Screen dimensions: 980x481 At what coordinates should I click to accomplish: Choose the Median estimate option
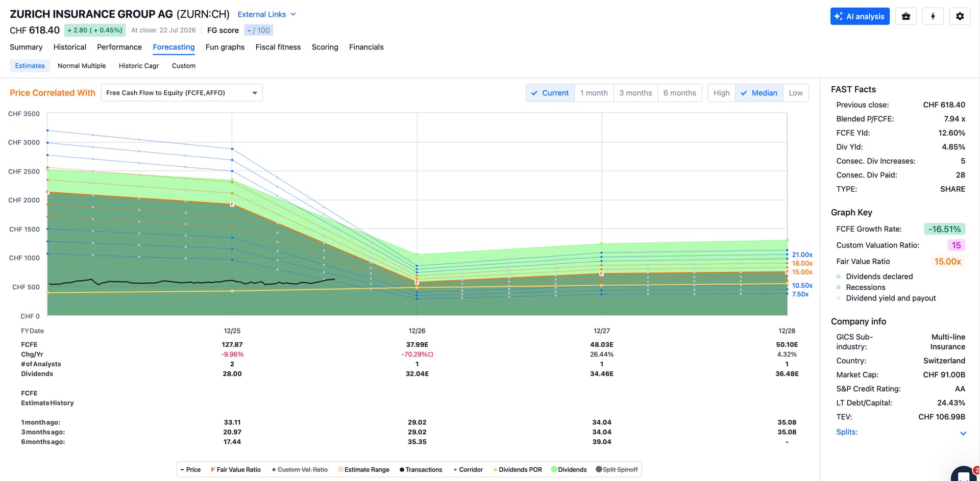tap(759, 93)
